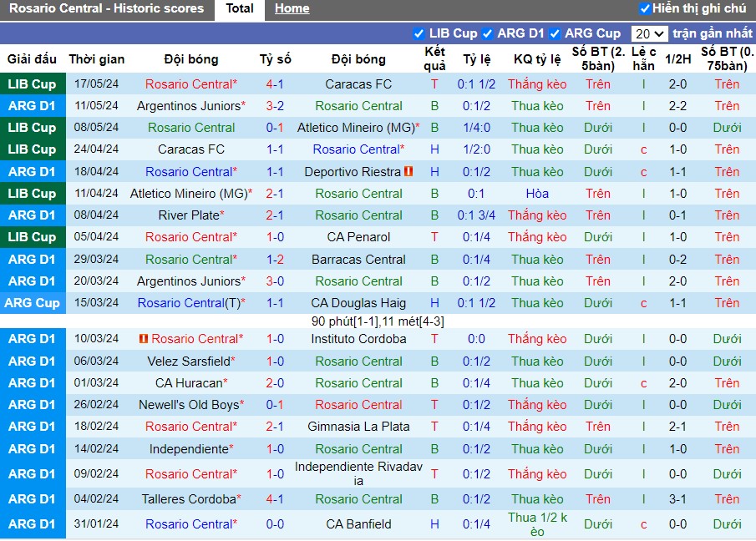This screenshot has width=756, height=541.
Task: Uncheck the ARG D1 filter checkbox
Action: [x=488, y=33]
